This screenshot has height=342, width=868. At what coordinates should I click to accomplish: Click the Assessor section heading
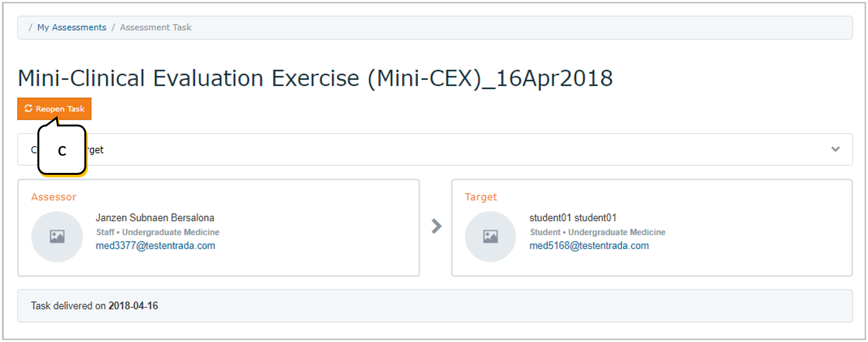54,197
